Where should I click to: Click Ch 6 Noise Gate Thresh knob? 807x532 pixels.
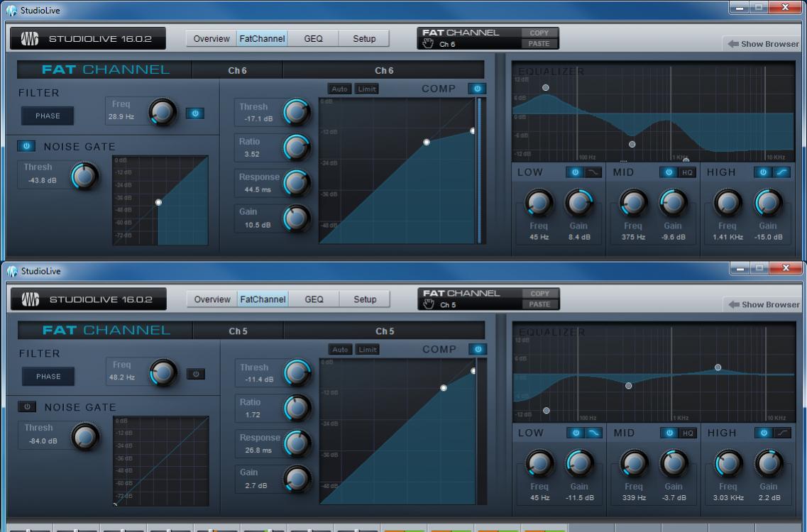(84, 176)
